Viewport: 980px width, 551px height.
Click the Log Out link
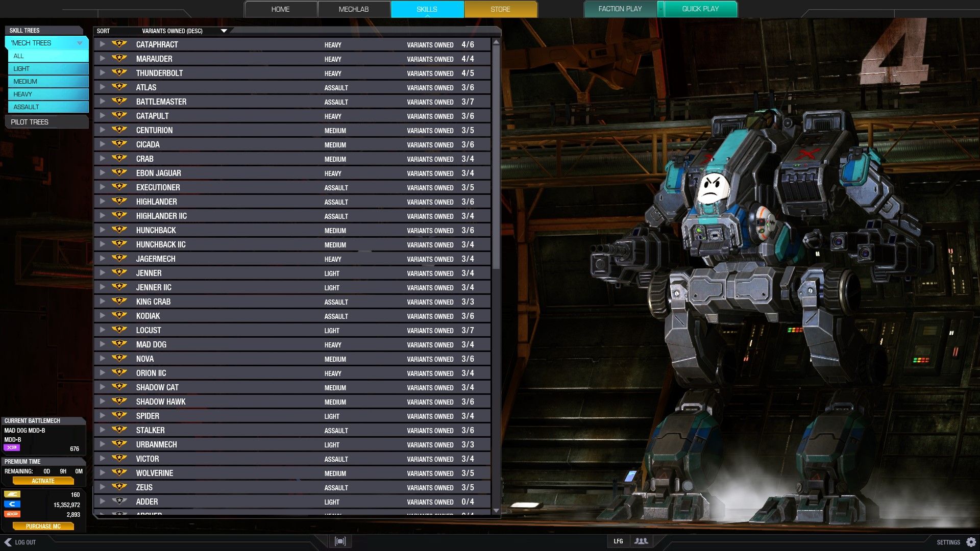[x=25, y=542]
